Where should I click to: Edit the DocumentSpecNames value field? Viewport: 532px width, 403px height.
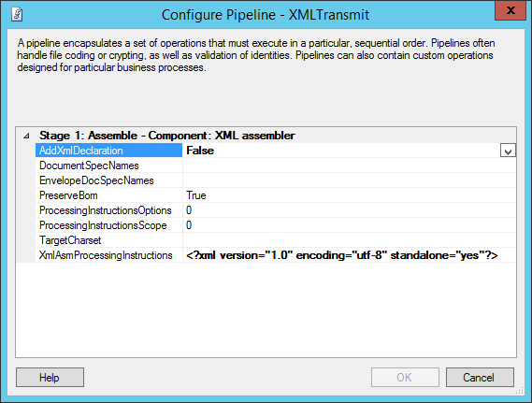(350, 166)
